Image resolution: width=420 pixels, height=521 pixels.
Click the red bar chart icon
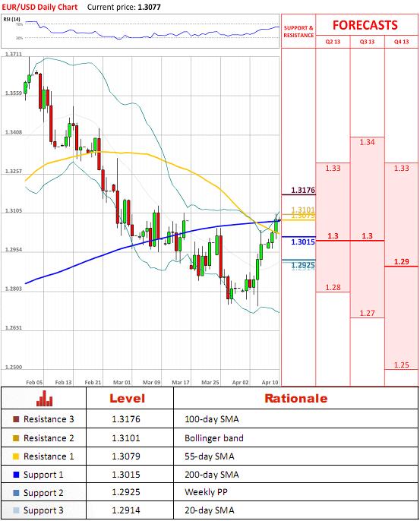(x=45, y=398)
